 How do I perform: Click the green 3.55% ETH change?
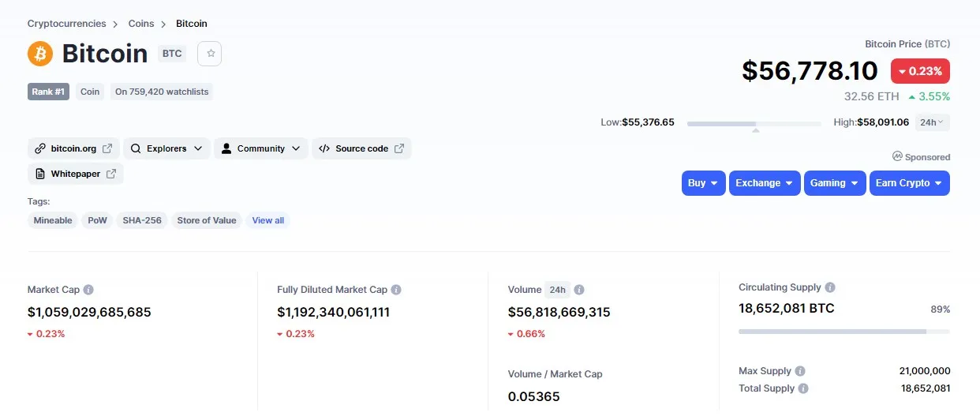[x=930, y=96]
